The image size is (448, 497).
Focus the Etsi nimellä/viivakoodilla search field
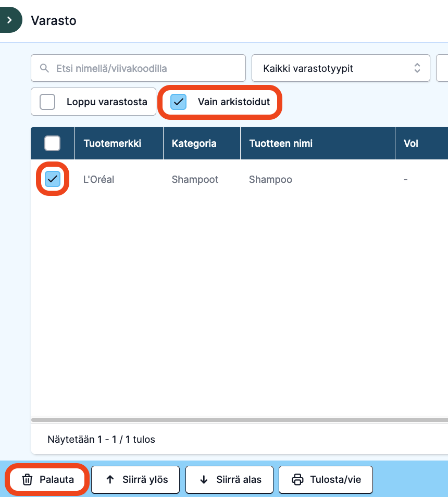138,68
